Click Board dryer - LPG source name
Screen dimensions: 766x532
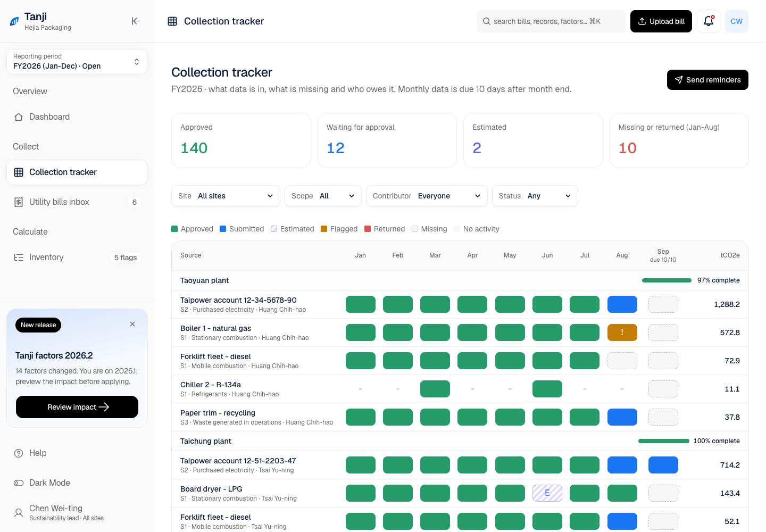tap(211, 489)
